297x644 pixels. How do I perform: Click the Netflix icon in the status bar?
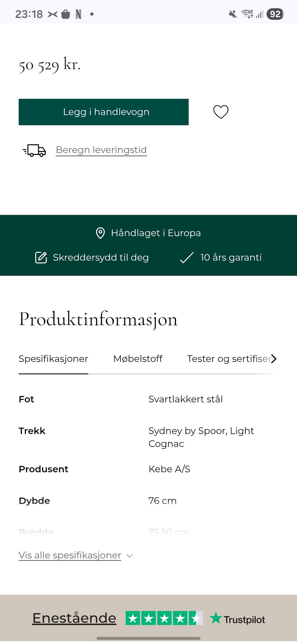click(79, 14)
